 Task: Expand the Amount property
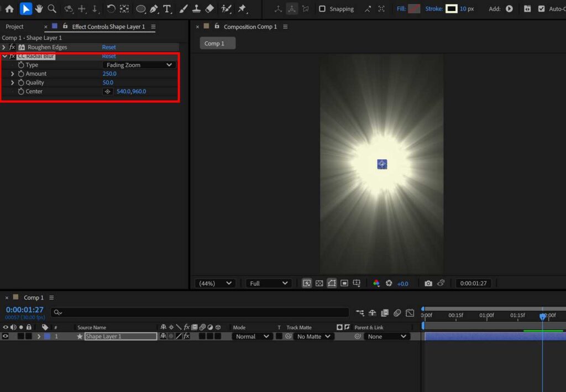click(x=12, y=74)
